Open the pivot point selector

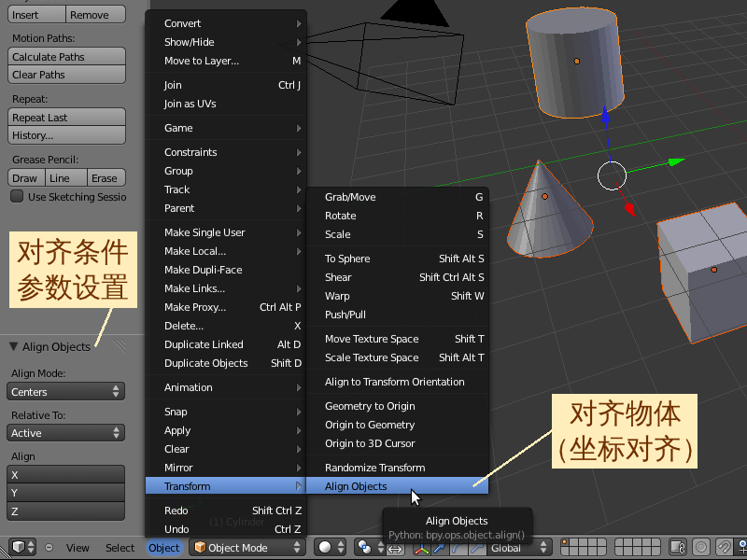[370, 547]
